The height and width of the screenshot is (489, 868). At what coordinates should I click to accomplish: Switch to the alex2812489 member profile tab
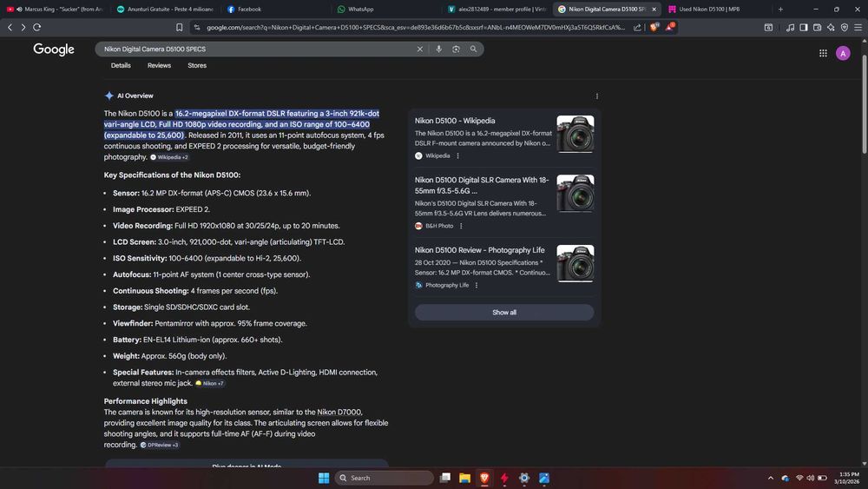pos(496,9)
